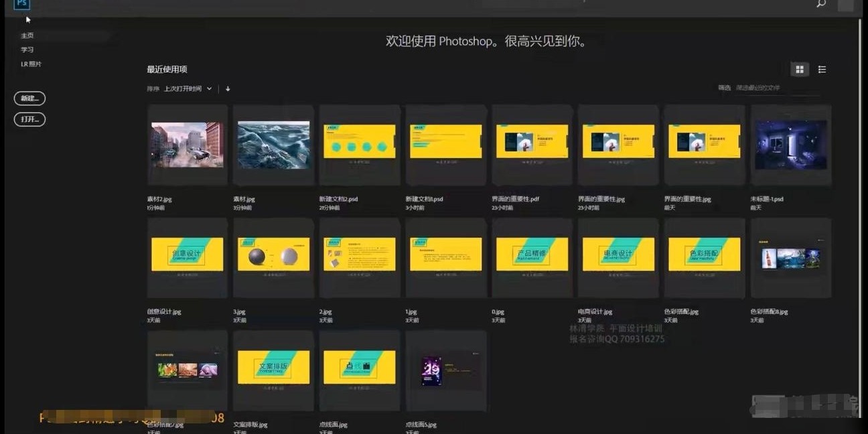This screenshot has height=434, width=868.
Task: Open the 2.jpg thumbnail
Action: click(x=360, y=258)
